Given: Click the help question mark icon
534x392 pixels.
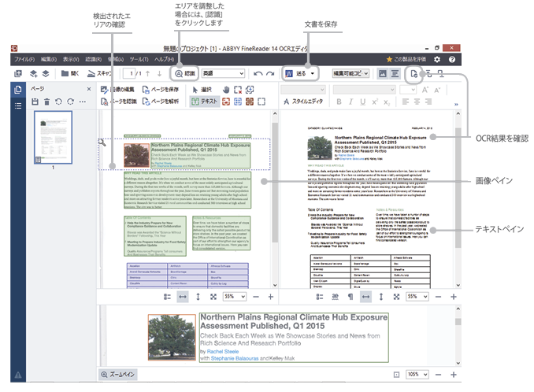Looking at the screenshot, I should click(451, 59).
